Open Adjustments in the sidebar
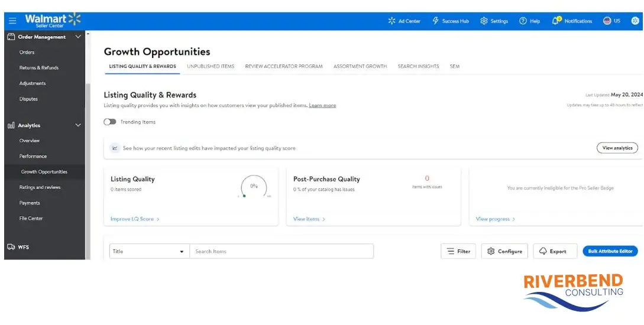Screen dimensions: 644x325 click(33, 83)
